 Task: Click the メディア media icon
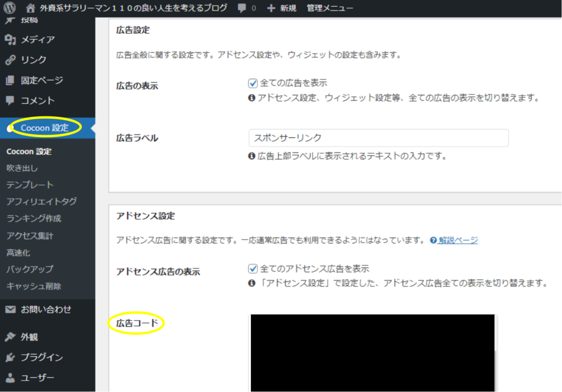(x=10, y=40)
